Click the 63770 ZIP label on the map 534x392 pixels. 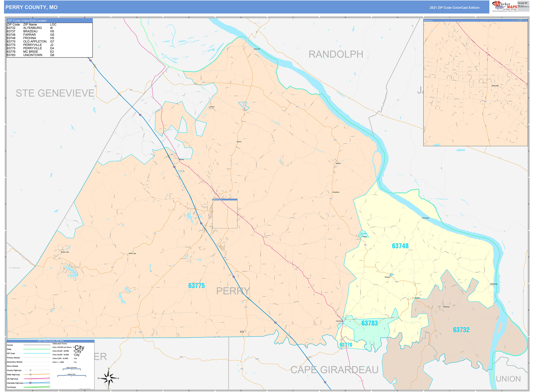(345, 345)
